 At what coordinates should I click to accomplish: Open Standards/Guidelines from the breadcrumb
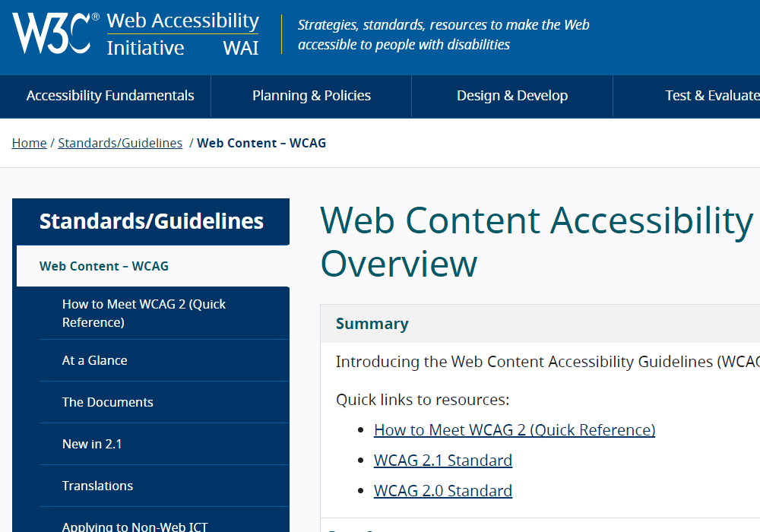pos(120,143)
